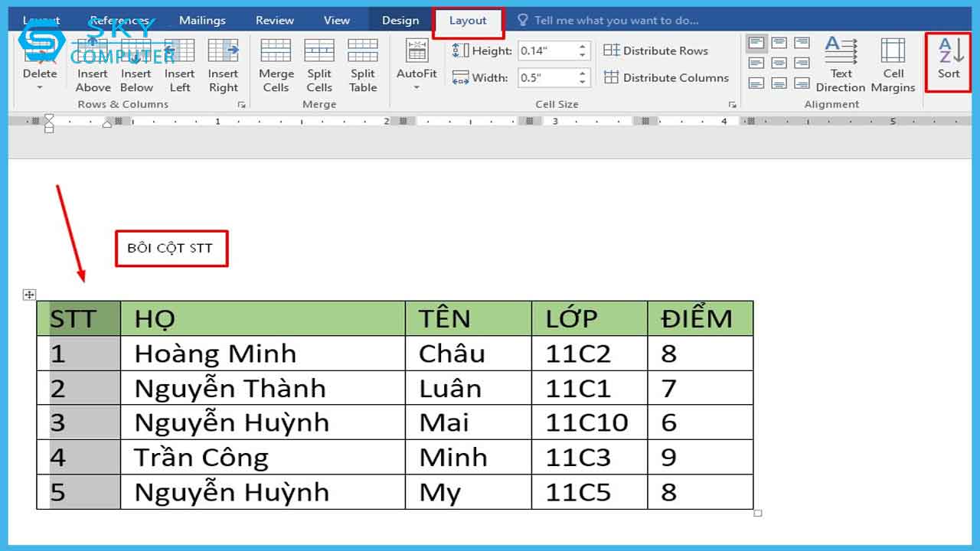Open Cell Margins settings
The width and height of the screenshot is (980, 551).
[x=893, y=51]
